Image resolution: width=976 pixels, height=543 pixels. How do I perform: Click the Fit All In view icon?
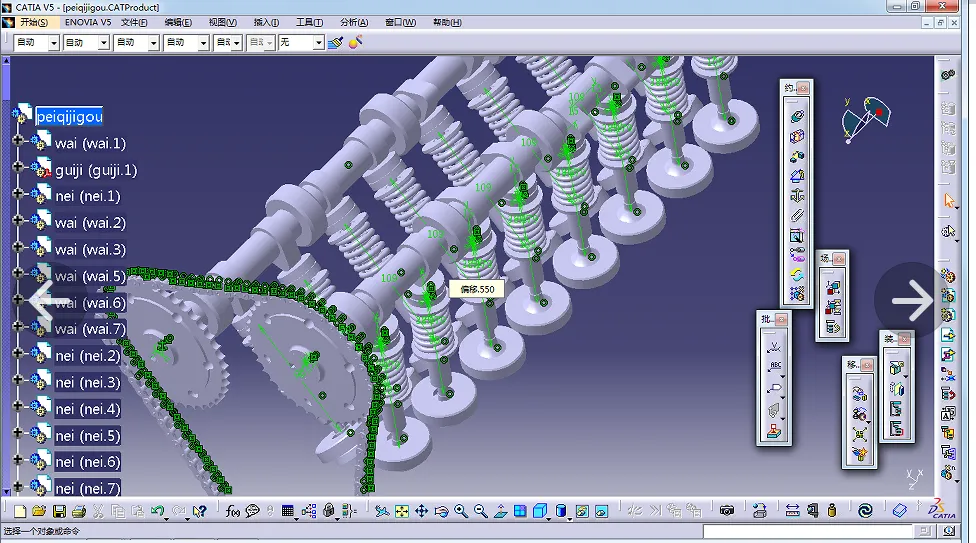(x=401, y=511)
